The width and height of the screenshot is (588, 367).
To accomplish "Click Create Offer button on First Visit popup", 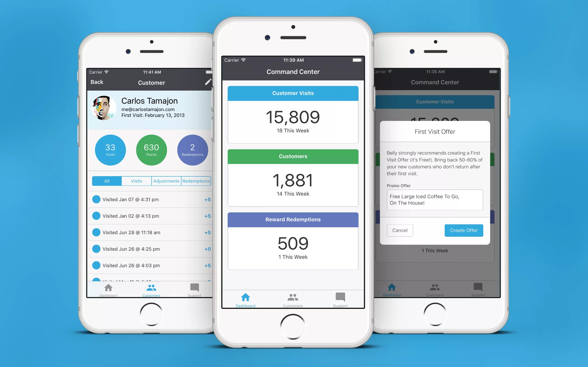I will click(x=464, y=230).
